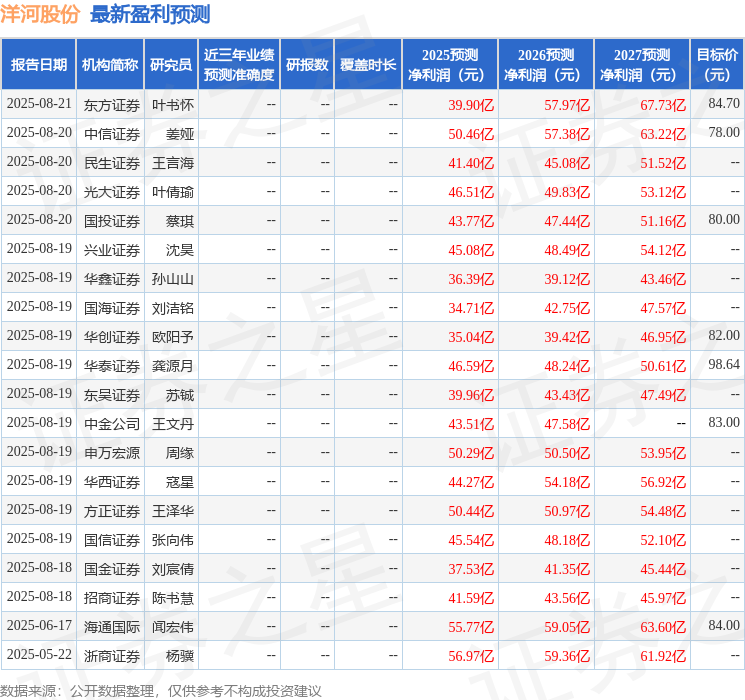Click the 民生证券 institution cell
The width and height of the screenshot is (745, 700).
click(x=112, y=163)
